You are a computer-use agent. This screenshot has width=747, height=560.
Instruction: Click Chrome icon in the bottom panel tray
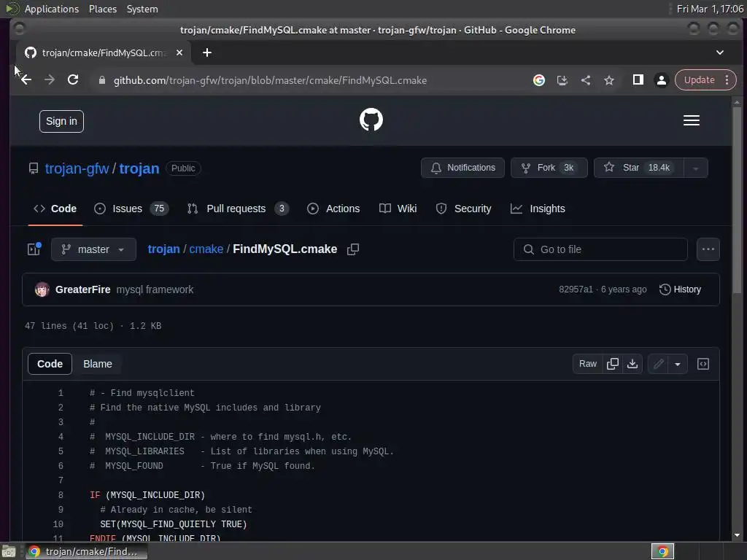(662, 551)
